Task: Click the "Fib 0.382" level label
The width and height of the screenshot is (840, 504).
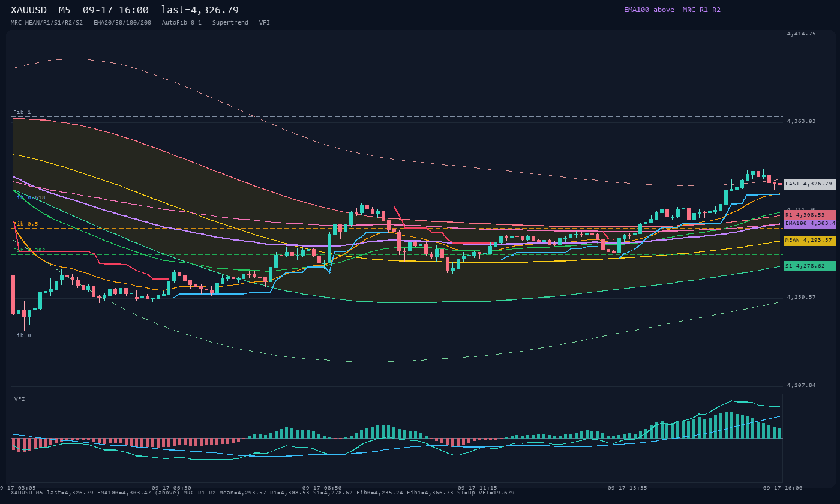Action: (x=29, y=250)
